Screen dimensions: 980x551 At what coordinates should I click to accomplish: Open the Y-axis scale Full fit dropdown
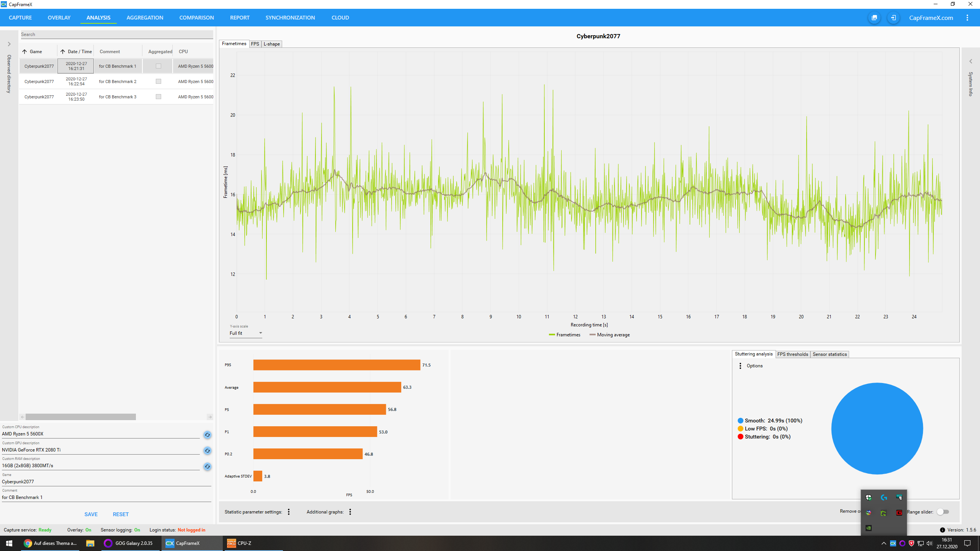click(246, 333)
